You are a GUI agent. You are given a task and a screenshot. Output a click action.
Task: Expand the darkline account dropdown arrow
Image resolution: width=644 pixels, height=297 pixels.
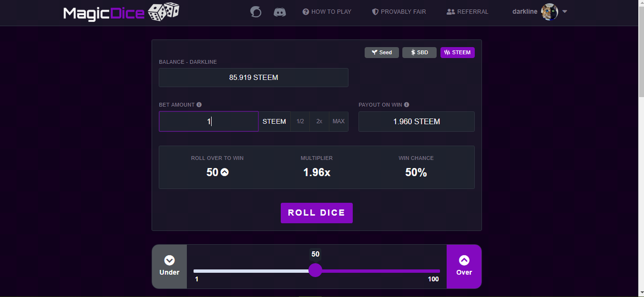click(565, 12)
